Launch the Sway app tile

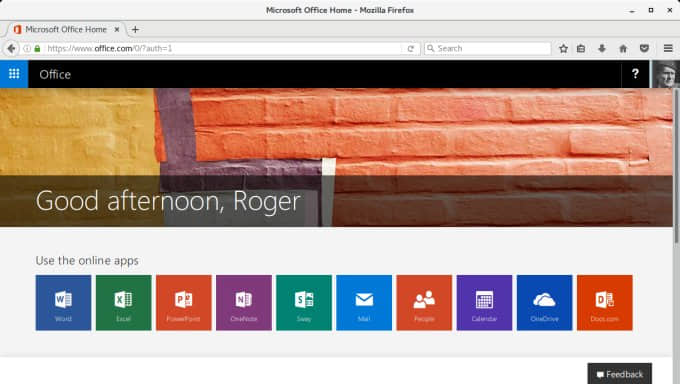tap(304, 302)
